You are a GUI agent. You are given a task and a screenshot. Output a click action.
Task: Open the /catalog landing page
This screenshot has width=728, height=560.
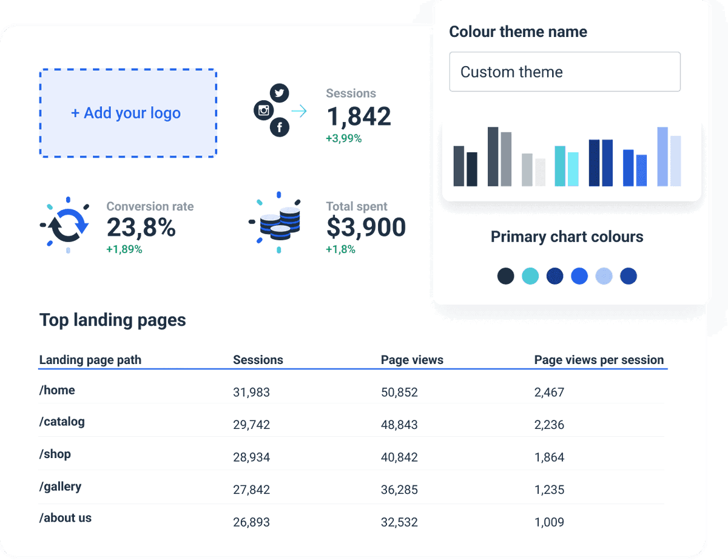[62, 422]
